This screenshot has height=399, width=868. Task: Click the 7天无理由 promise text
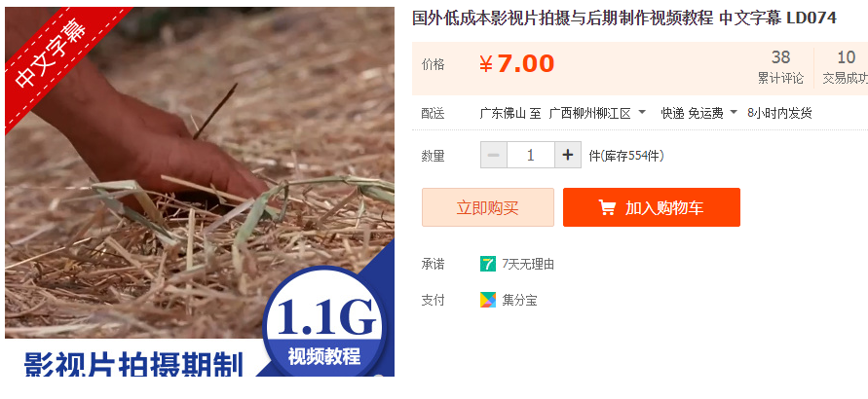(528, 264)
